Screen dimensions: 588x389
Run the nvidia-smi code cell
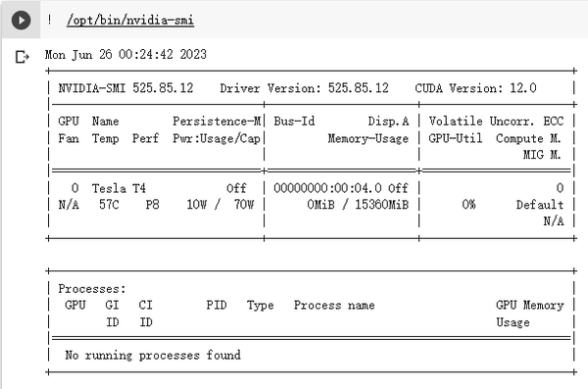click(x=21, y=20)
